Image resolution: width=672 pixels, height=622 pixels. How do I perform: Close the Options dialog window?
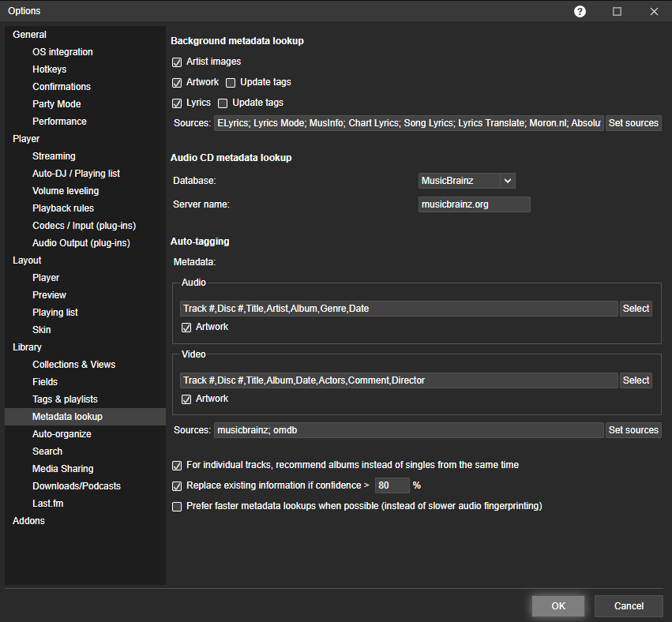[x=654, y=11]
